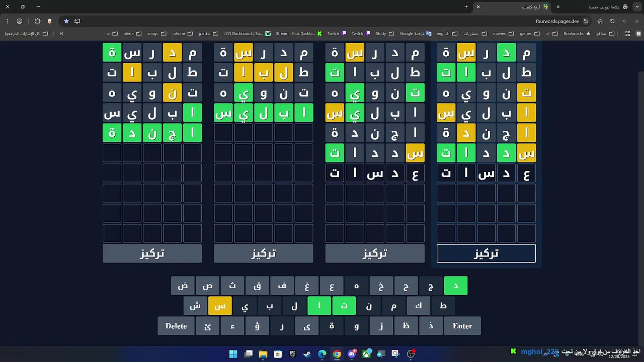Show hidden bookmarks via the overflow chevron

(x=61, y=34)
